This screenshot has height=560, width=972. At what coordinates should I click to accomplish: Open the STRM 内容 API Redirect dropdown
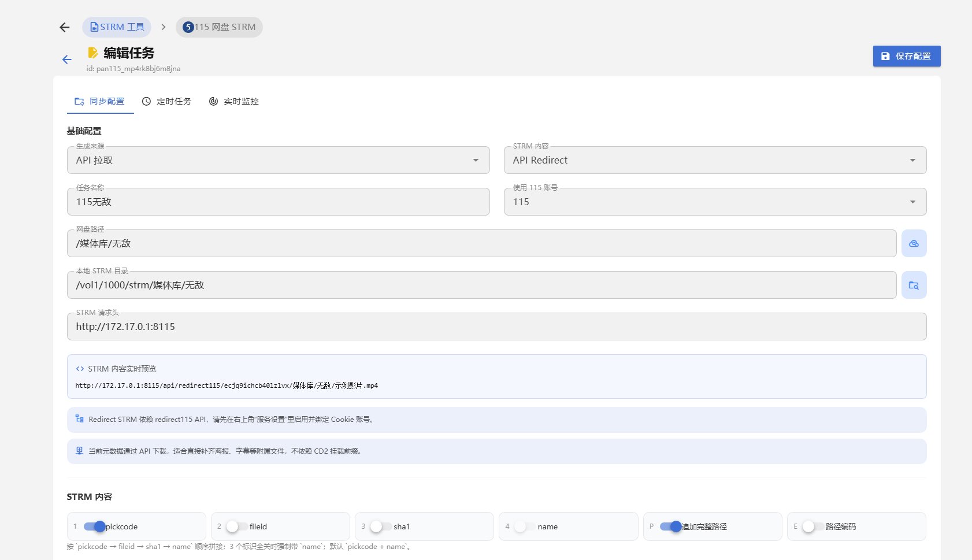(x=715, y=160)
